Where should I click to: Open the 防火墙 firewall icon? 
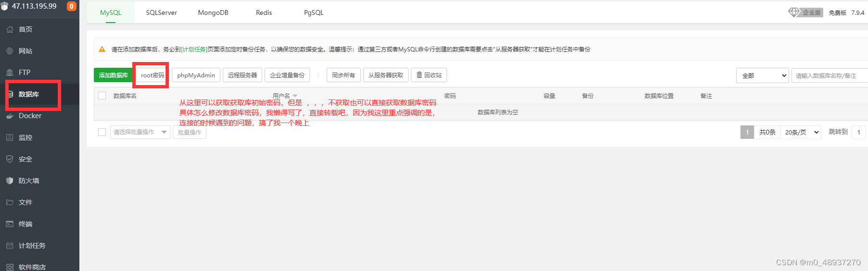10,181
